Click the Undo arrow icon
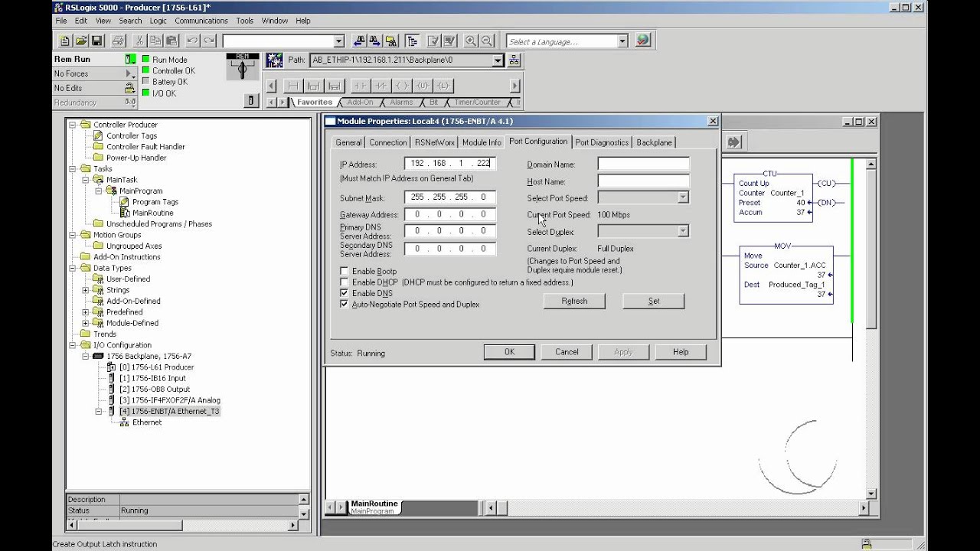 click(193, 41)
